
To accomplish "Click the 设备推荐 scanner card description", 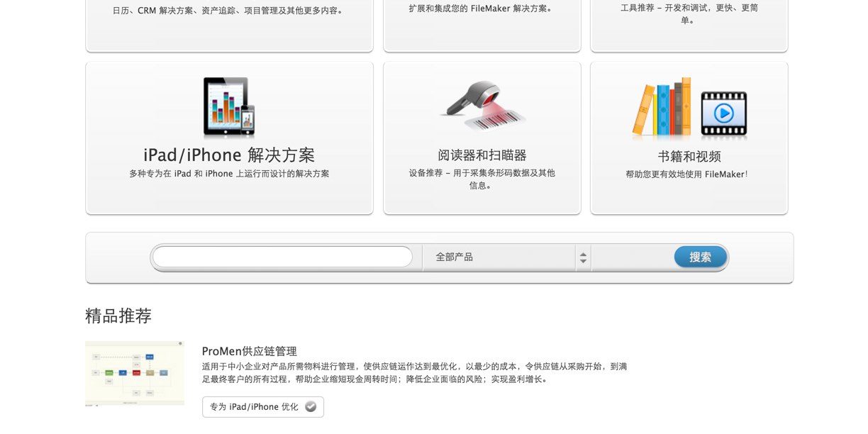I will pos(482,179).
